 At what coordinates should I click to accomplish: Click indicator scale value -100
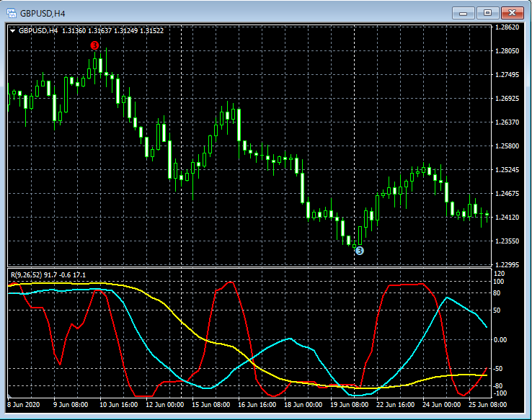click(x=500, y=393)
